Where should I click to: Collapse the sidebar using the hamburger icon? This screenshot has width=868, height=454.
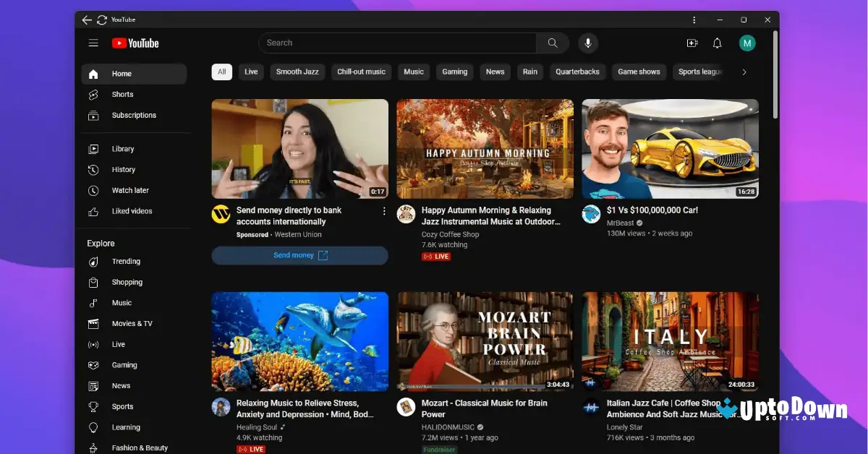[x=93, y=43]
